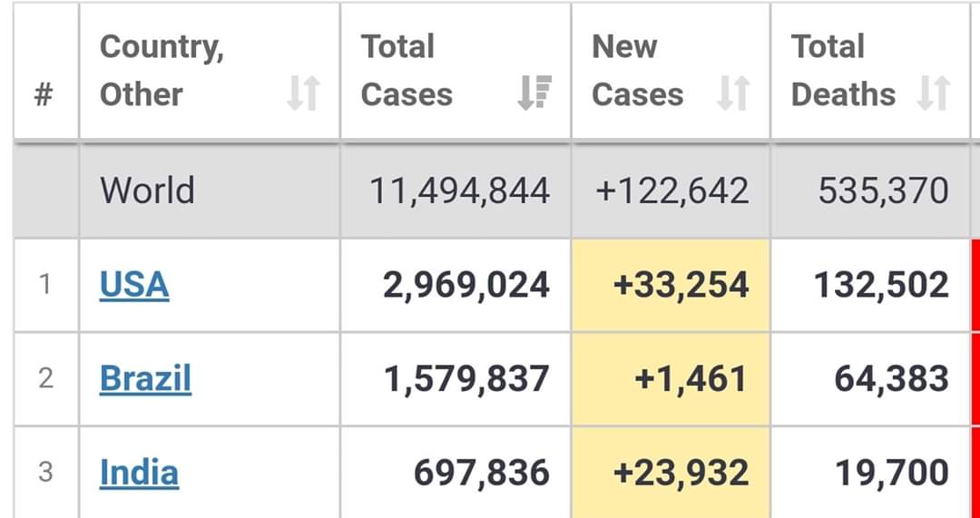Select India total cases 697,836
Screen dimensions: 980x518
click(x=482, y=473)
